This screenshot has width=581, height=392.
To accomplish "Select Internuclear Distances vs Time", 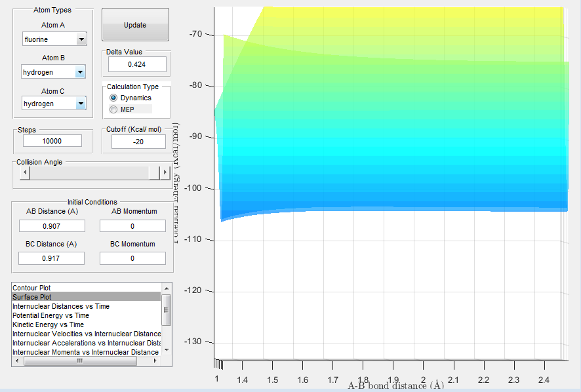I will tap(87, 306).
